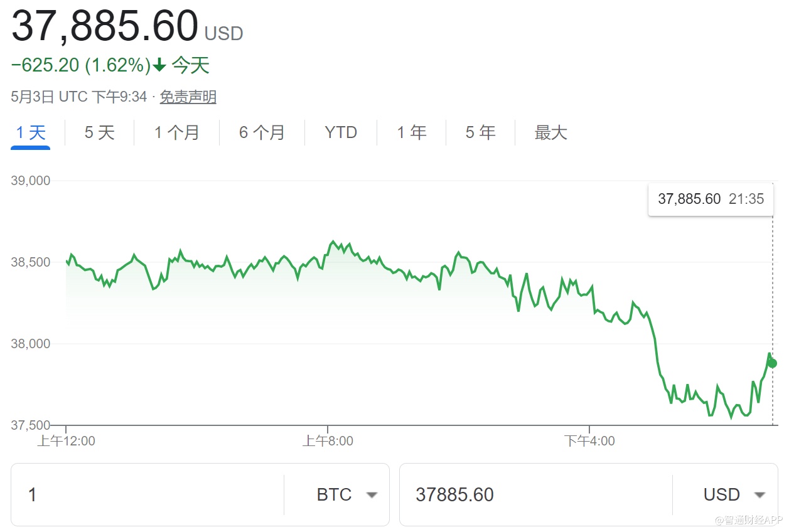Viewport: 789px width, 532px height.
Task: Click the 37,885.60 21:35 chart tooltip
Action: point(711,199)
